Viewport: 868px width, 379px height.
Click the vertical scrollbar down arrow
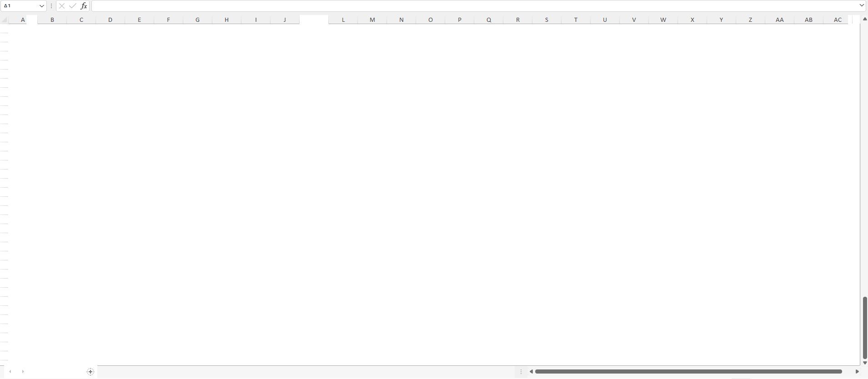(865, 363)
